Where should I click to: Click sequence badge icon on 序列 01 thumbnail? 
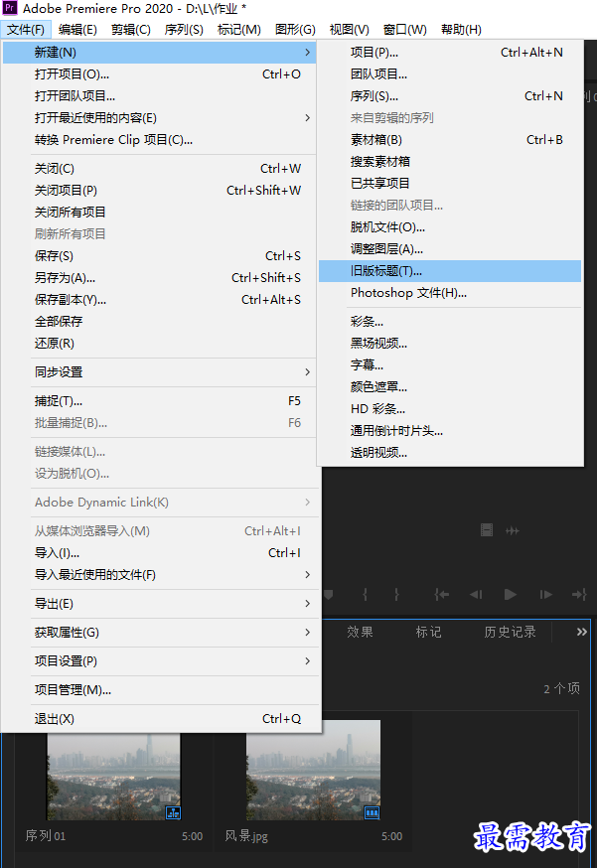[174, 812]
